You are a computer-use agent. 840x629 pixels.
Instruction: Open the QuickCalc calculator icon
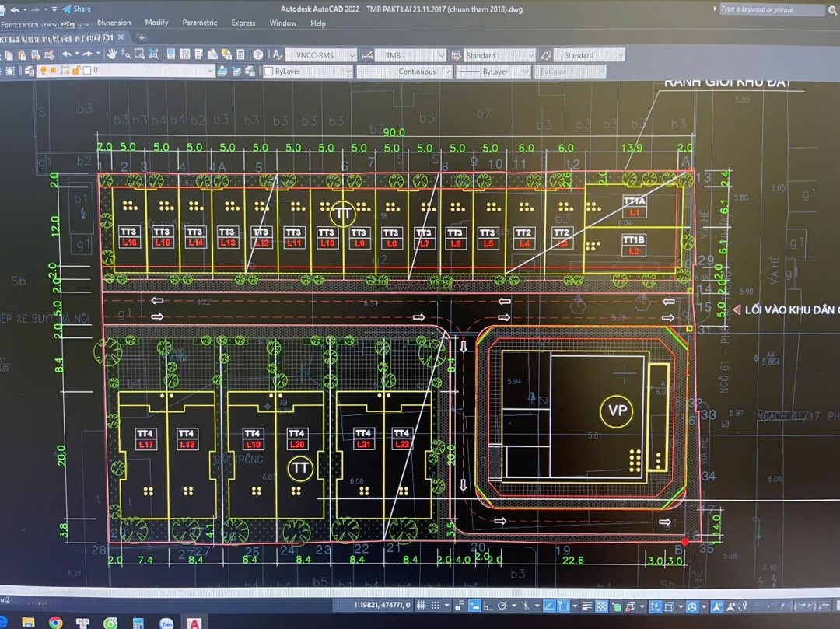pyautogui.click(x=240, y=54)
